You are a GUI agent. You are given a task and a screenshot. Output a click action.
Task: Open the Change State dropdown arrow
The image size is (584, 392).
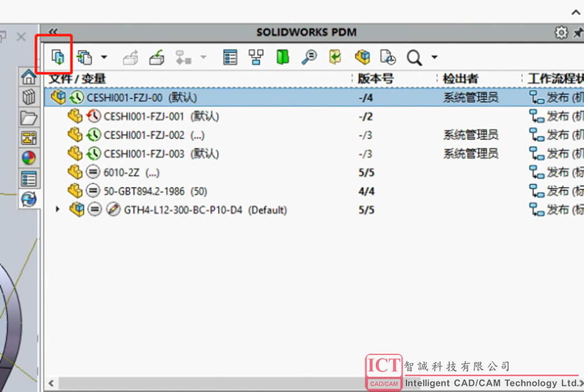(x=203, y=57)
